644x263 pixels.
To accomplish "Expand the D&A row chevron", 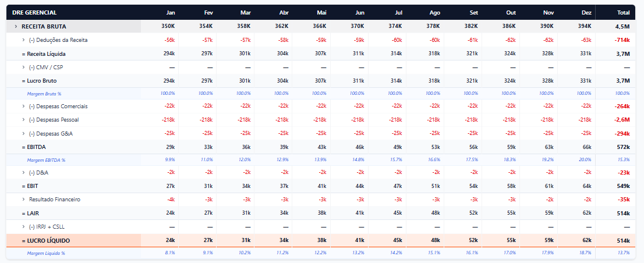I will pos(23,173).
